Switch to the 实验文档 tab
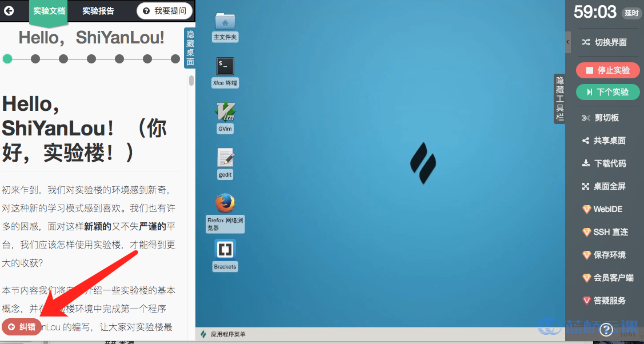The height and width of the screenshot is (344, 644). click(49, 11)
